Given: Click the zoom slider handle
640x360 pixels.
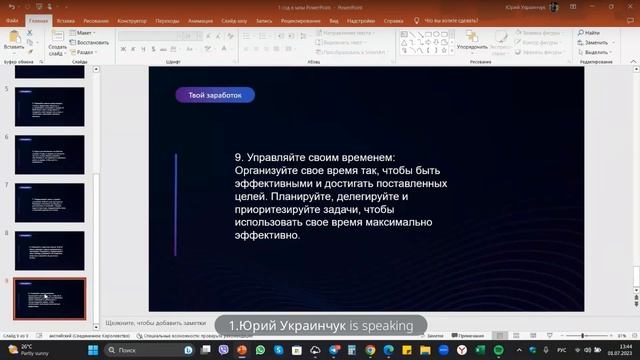Looking at the screenshot, I should click(x=582, y=336).
